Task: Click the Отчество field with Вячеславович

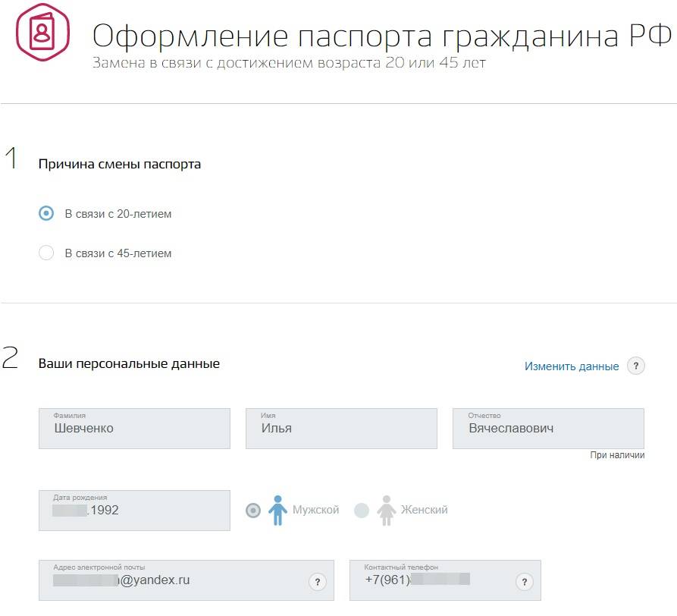Action: 548,429
